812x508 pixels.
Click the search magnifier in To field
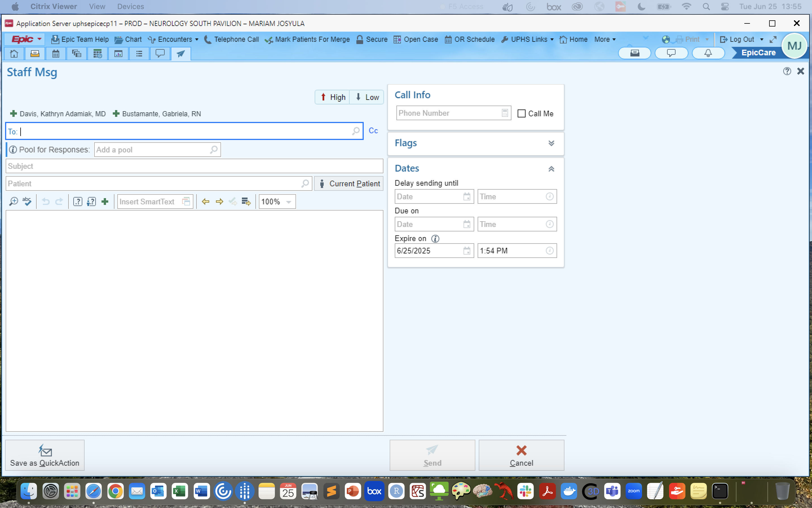(356, 131)
